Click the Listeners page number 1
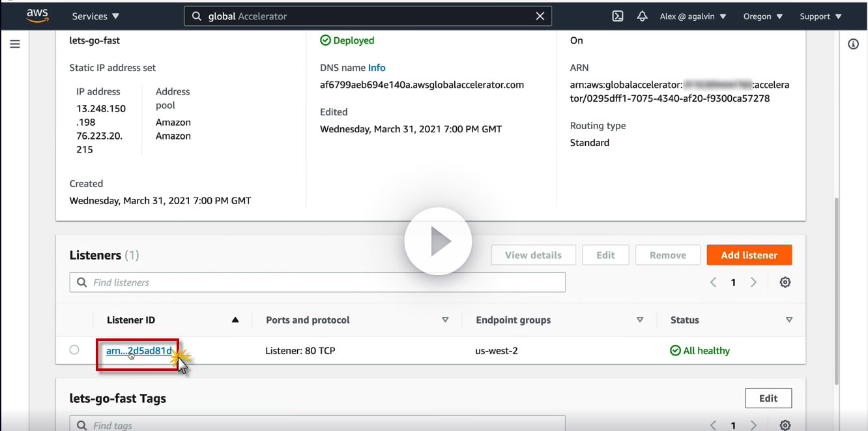The width and height of the screenshot is (868, 431). pos(733,282)
